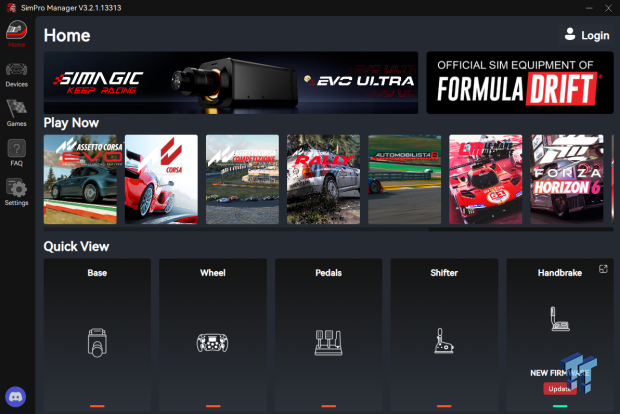Select the Shifter device icon in Quick View
Image resolution: width=620 pixels, height=414 pixels.
pos(444,341)
